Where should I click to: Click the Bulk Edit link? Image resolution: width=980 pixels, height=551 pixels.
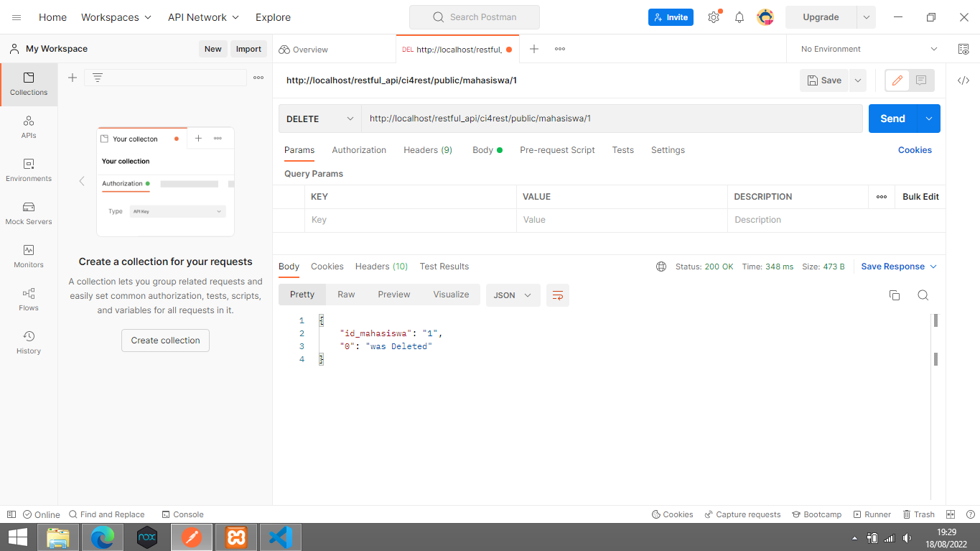pyautogui.click(x=920, y=197)
